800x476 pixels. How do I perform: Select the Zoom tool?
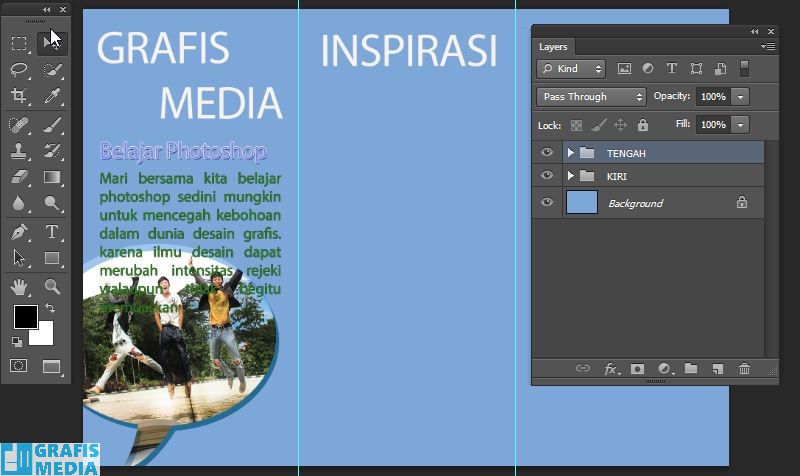click(52, 287)
